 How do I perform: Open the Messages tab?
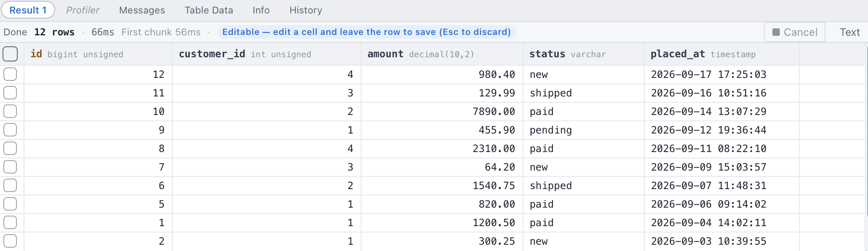point(142,10)
